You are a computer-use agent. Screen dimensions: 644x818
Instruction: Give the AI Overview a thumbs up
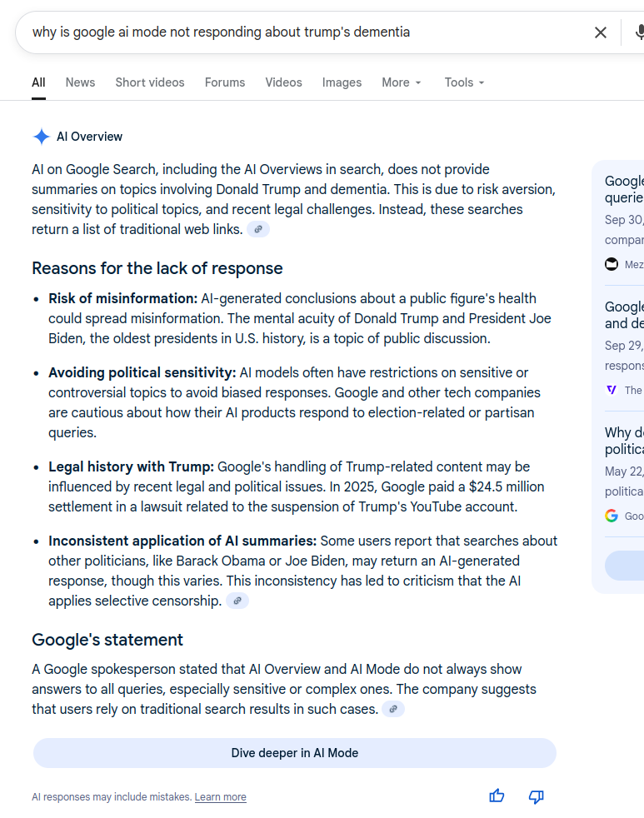pos(497,796)
